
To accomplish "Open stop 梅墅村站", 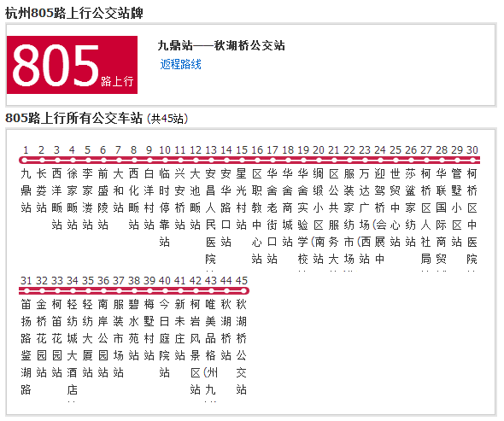I will click(149, 330).
